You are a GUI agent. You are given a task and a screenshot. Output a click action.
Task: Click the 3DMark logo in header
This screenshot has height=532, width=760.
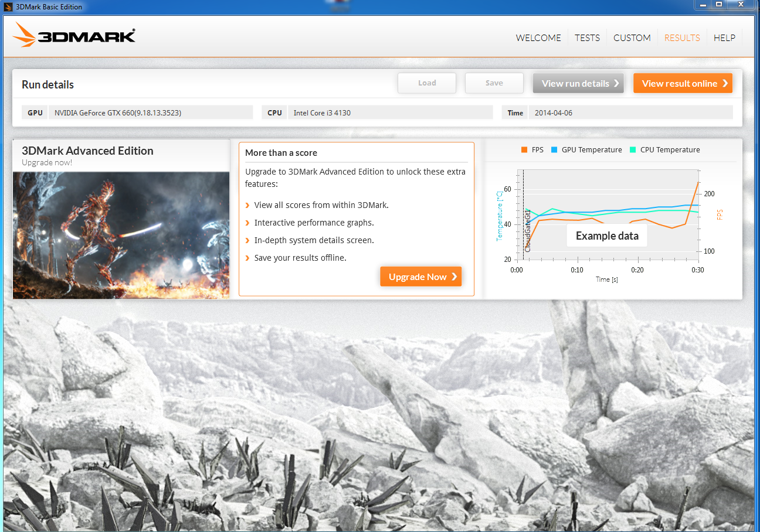pos(74,35)
